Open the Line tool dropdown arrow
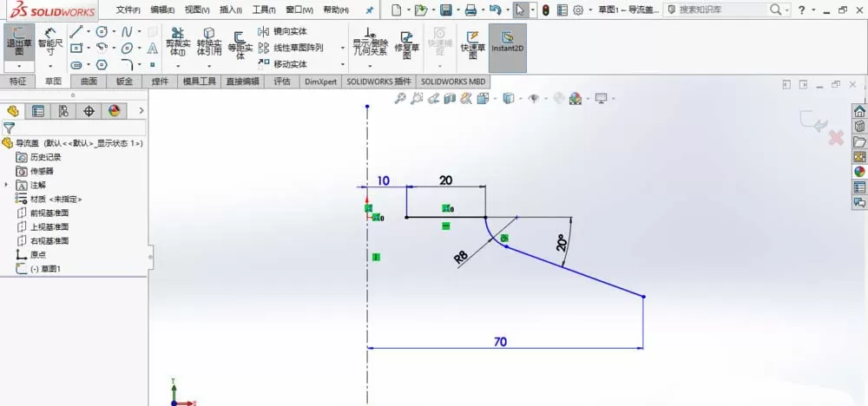The image size is (868, 406). pyautogui.click(x=89, y=31)
